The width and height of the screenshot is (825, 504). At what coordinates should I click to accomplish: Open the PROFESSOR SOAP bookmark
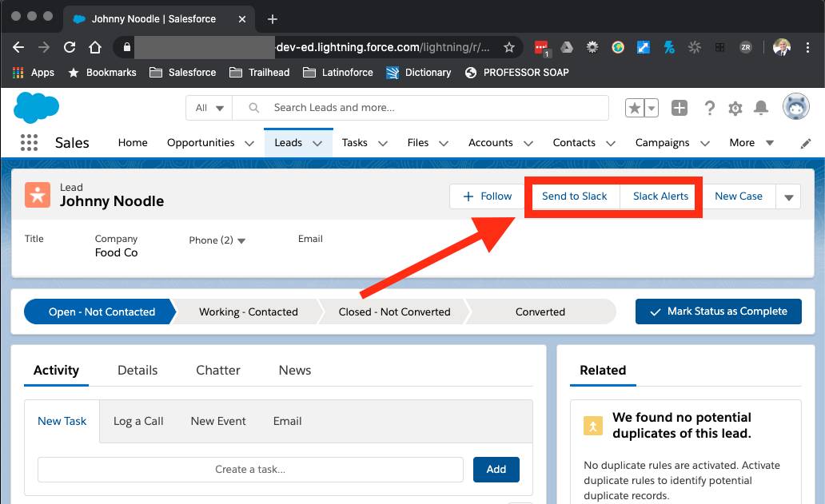click(517, 73)
